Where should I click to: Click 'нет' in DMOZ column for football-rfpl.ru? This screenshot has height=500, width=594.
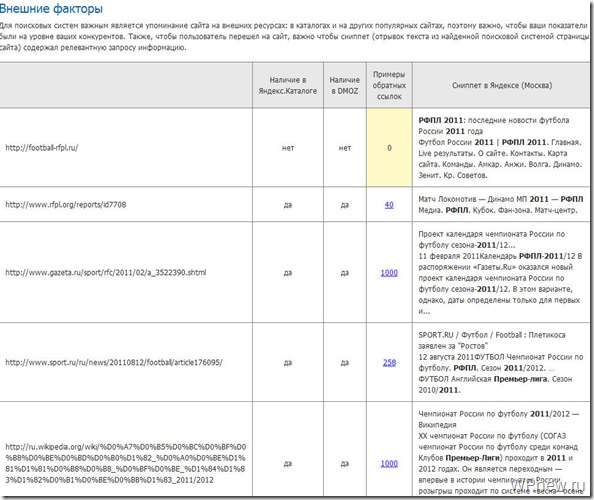[345, 148]
